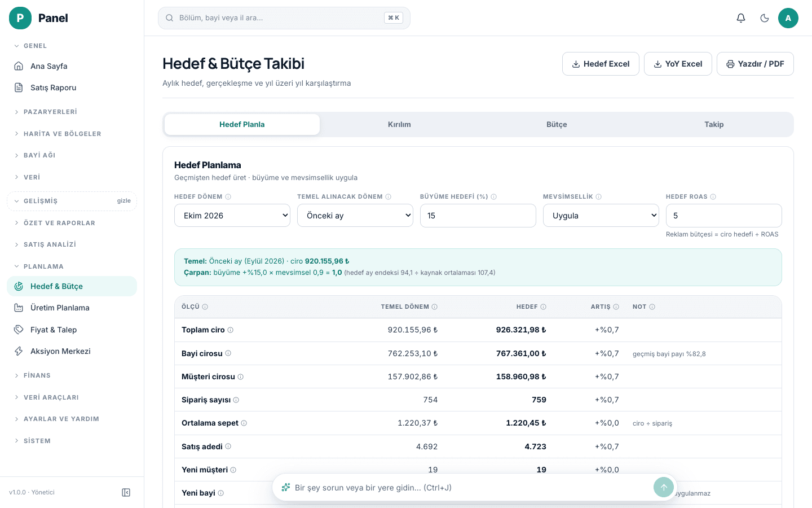
Task: Focus the Hedef ROAS input field
Action: tap(724, 216)
